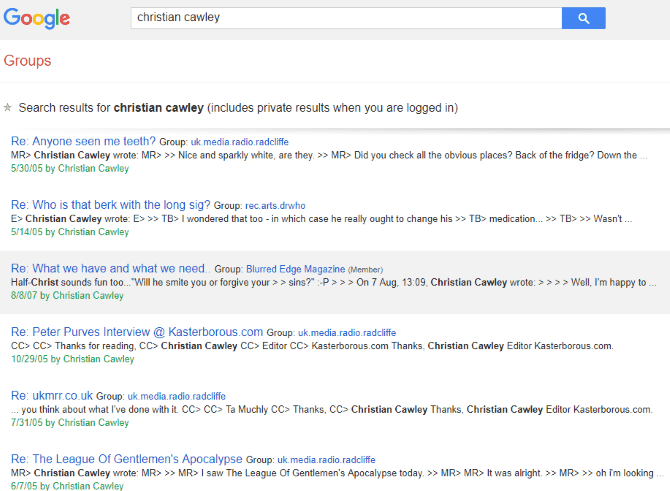
Task: Click the star icon beside Search results
Action: pos(8,107)
